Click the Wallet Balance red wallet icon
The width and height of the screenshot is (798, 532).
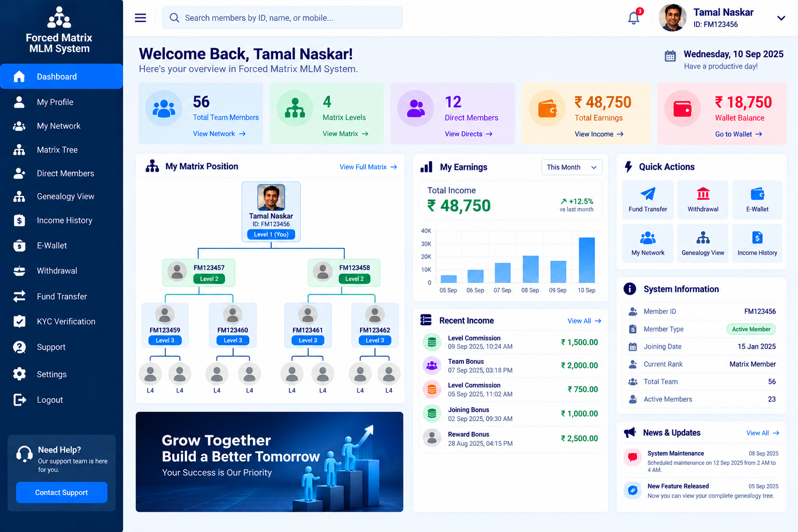point(683,108)
